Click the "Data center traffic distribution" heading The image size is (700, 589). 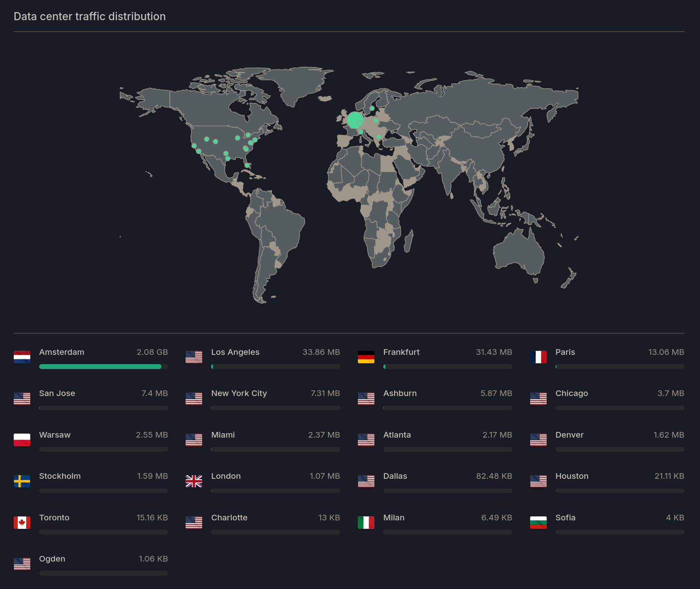90,17
